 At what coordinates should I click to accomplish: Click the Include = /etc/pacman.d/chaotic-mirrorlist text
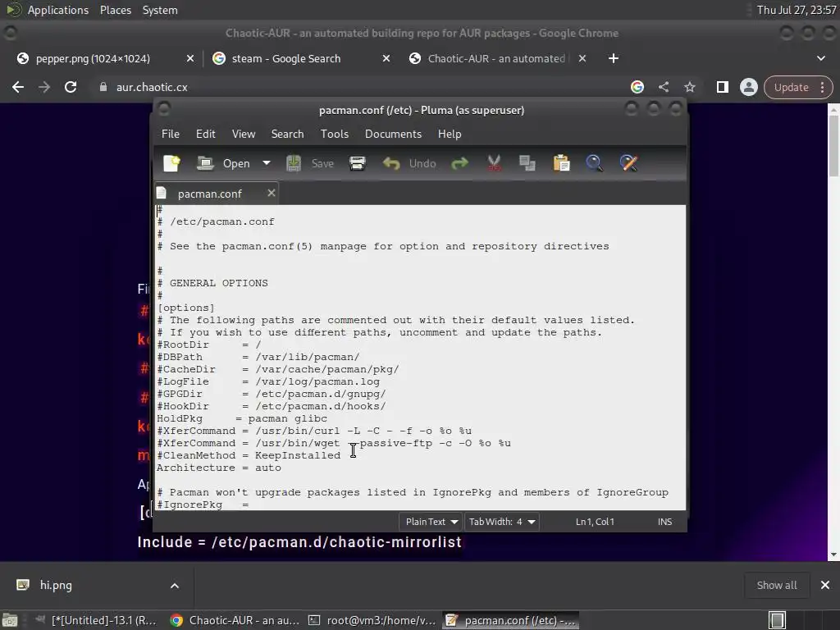[x=299, y=542]
